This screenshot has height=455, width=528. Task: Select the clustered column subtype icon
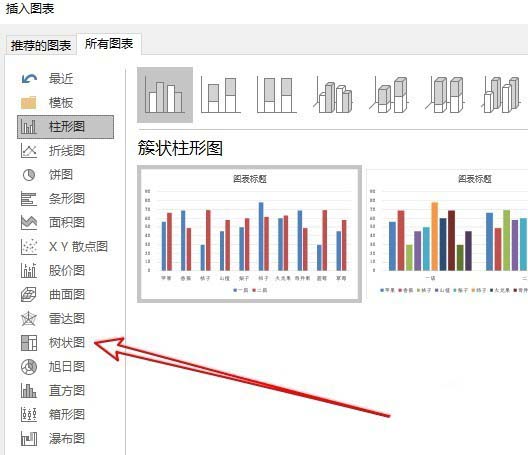coord(165,95)
